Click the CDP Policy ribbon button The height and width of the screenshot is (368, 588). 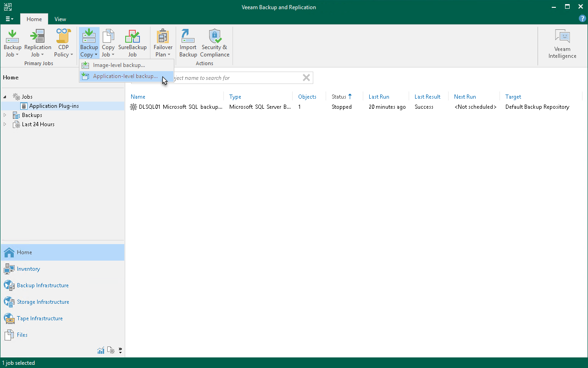[x=64, y=44]
